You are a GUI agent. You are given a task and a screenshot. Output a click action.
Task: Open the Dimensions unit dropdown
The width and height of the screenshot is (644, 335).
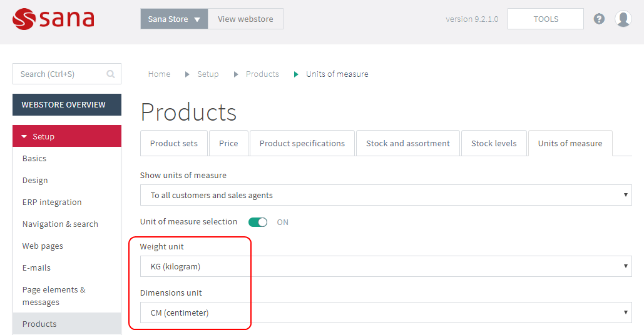(386, 313)
